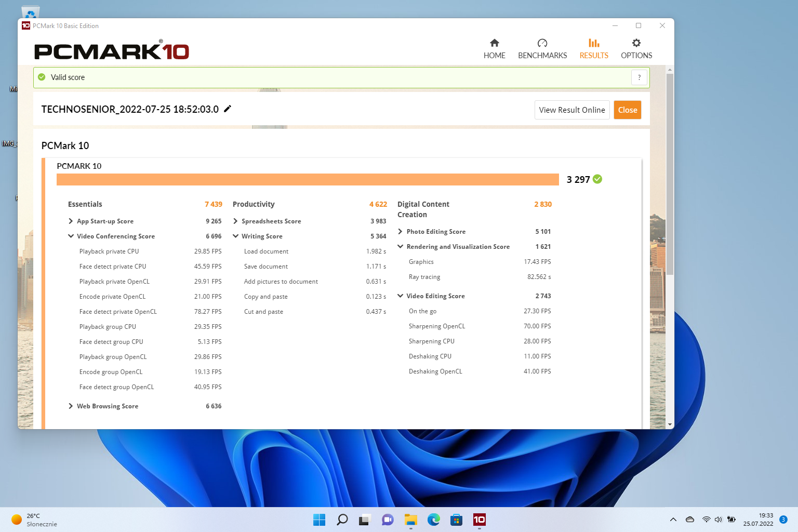Click the orange Close button
The width and height of the screenshot is (798, 532).
(628, 110)
